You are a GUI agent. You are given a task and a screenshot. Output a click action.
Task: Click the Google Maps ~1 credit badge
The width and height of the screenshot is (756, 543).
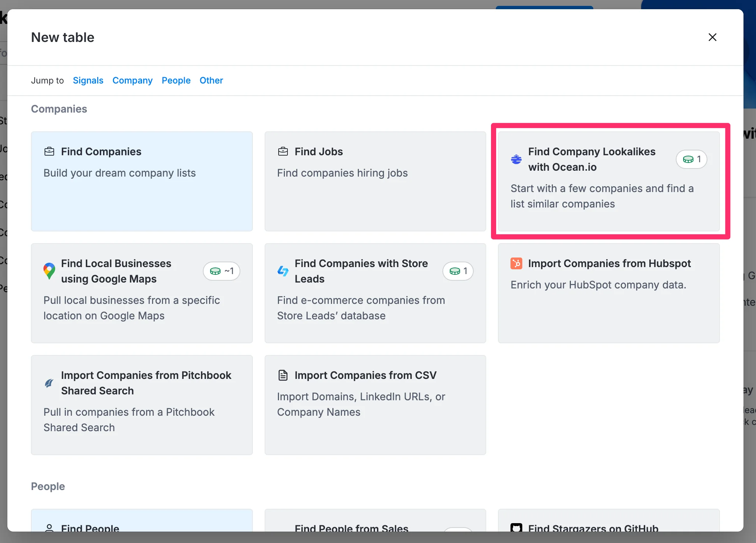(x=221, y=271)
